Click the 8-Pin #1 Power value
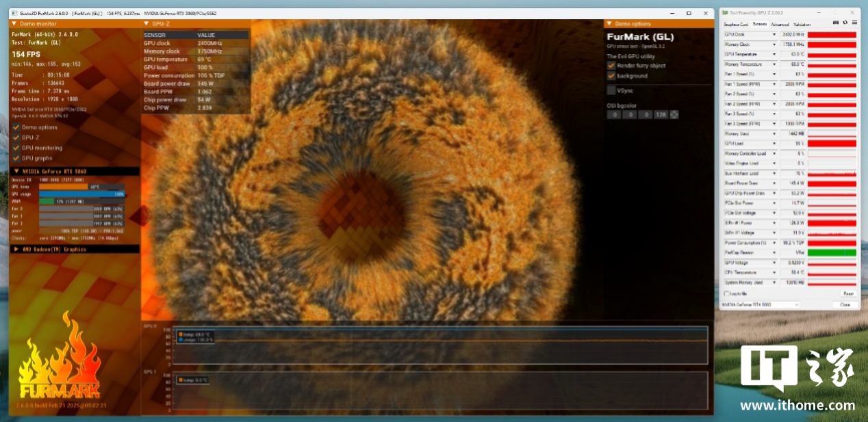This screenshot has height=422, width=868. 793,223
